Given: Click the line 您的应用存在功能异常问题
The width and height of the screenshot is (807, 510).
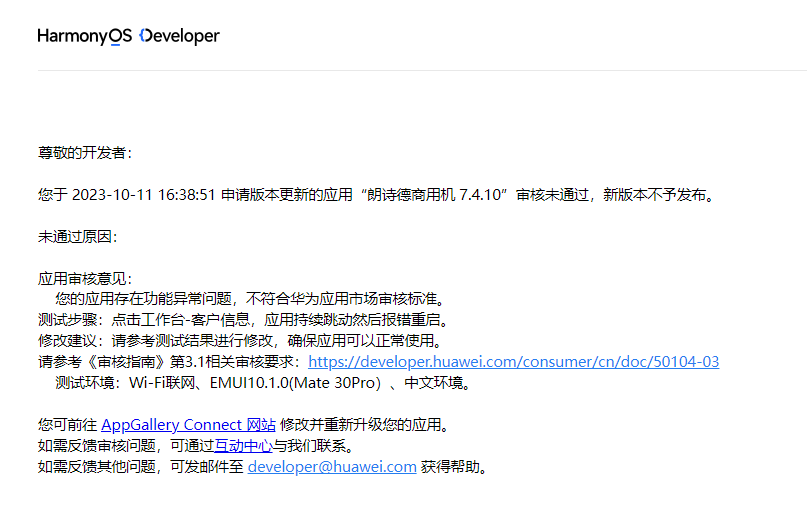Looking at the screenshot, I should tap(250, 298).
